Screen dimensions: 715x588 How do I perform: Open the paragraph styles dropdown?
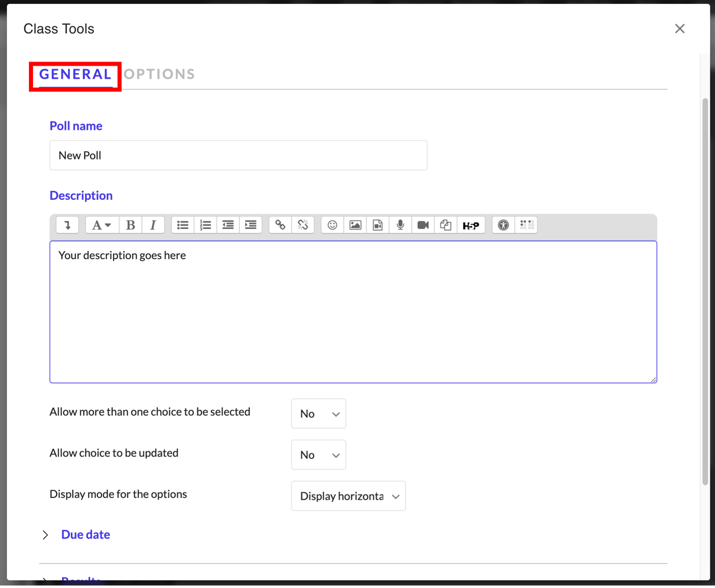point(101,225)
